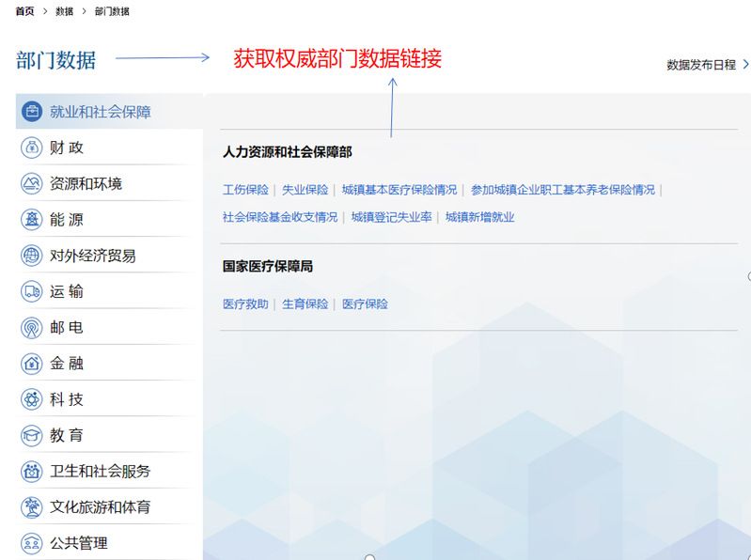
Task: Open 医疗救助 under 国家医疗保障局
Action: [x=245, y=304]
